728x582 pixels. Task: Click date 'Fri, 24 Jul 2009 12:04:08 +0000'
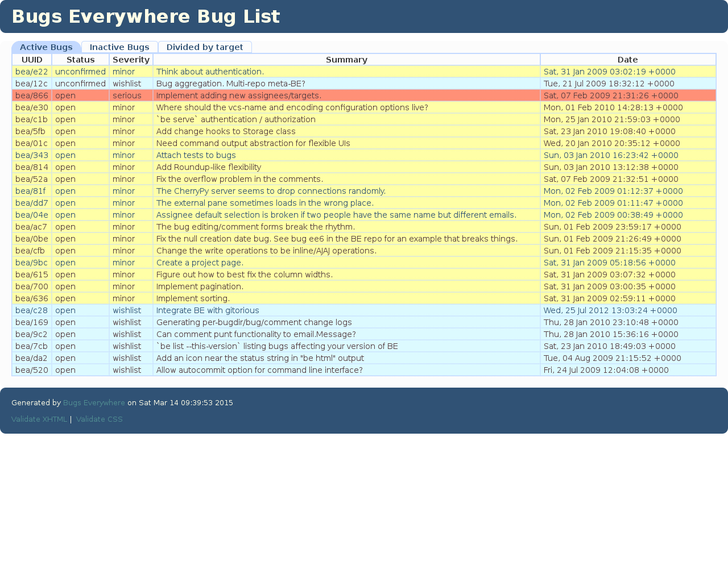[x=606, y=370]
